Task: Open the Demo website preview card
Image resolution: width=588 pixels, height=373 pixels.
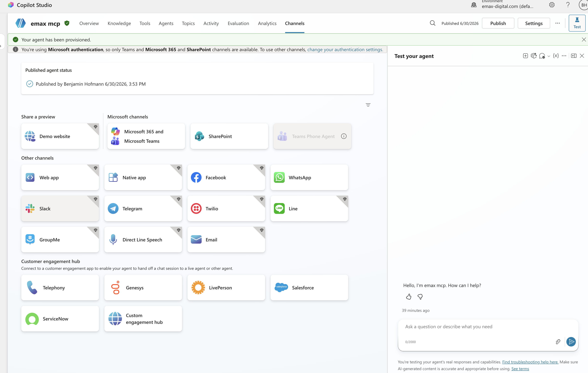Action: [60, 136]
